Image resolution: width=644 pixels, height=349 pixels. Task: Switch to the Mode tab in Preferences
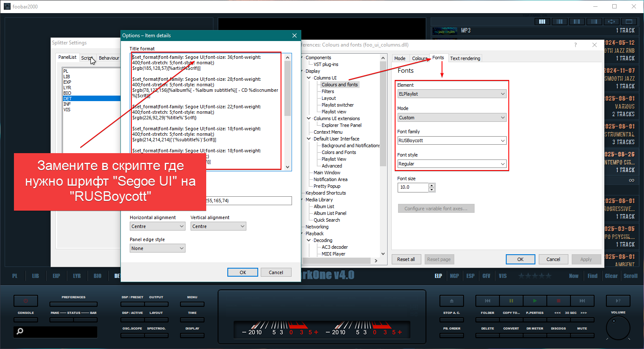click(400, 58)
